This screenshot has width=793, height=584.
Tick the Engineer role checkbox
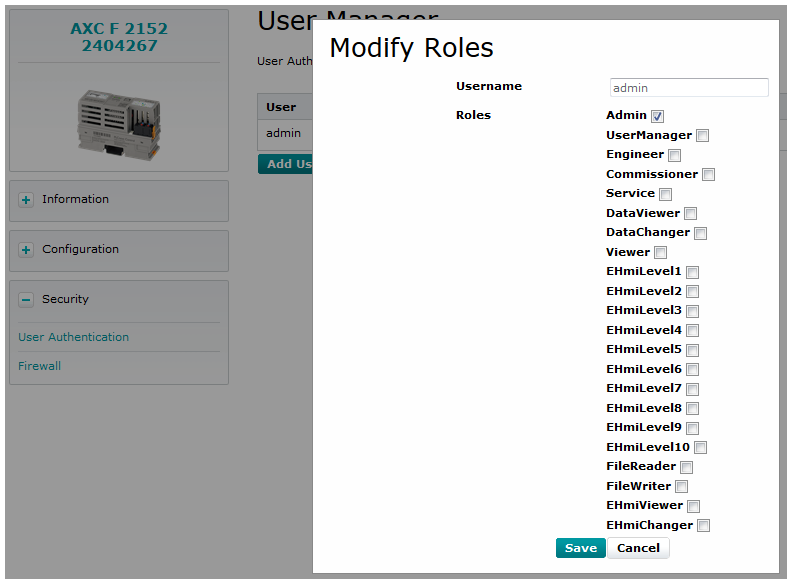(x=675, y=155)
